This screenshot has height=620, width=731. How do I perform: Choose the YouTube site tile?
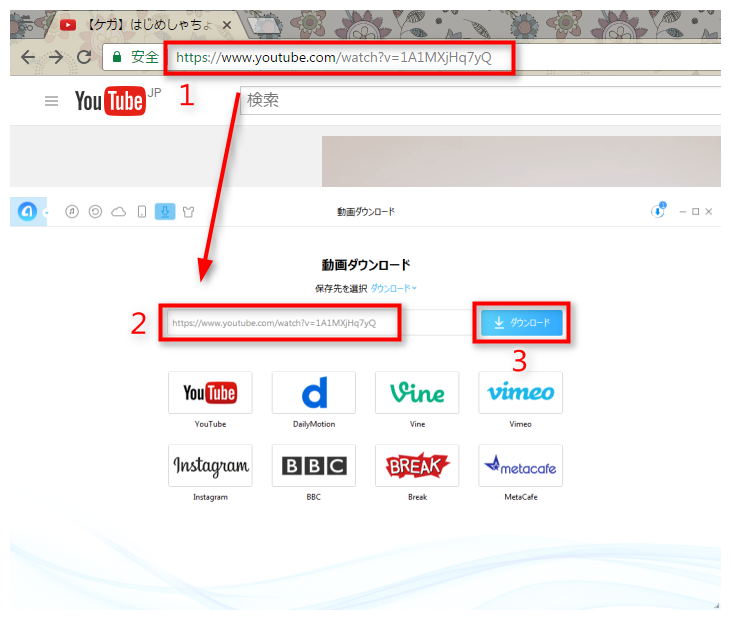click(x=210, y=393)
